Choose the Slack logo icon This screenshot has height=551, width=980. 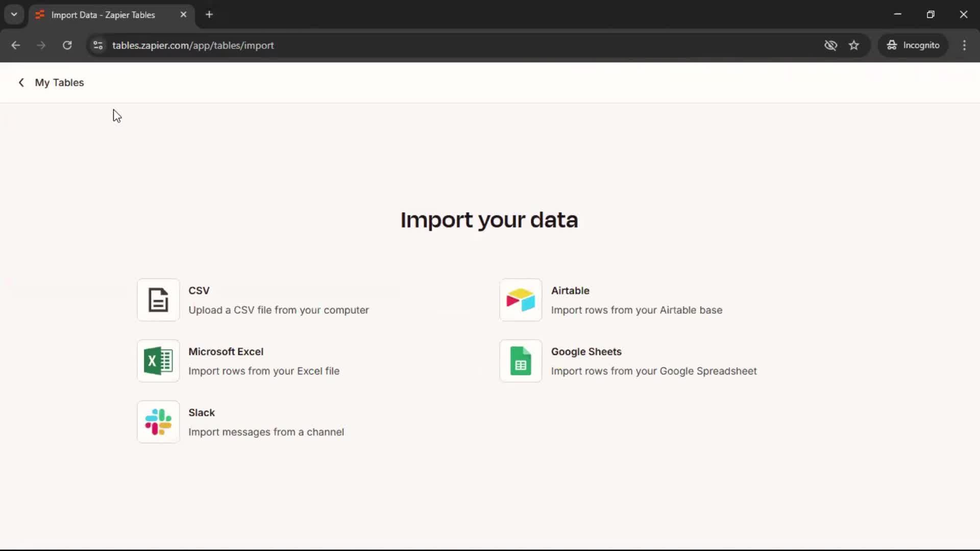click(x=158, y=422)
